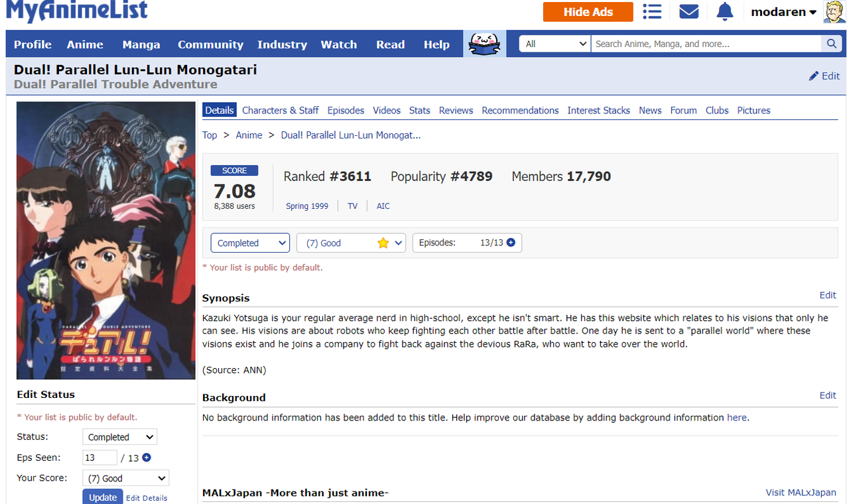Click the modaren profile avatar image

[x=834, y=12]
